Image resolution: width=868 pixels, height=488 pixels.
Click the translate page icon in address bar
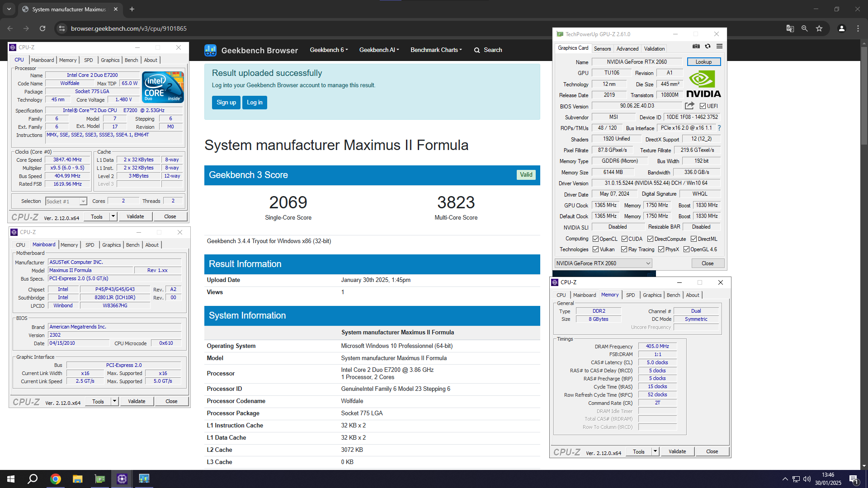(x=790, y=28)
